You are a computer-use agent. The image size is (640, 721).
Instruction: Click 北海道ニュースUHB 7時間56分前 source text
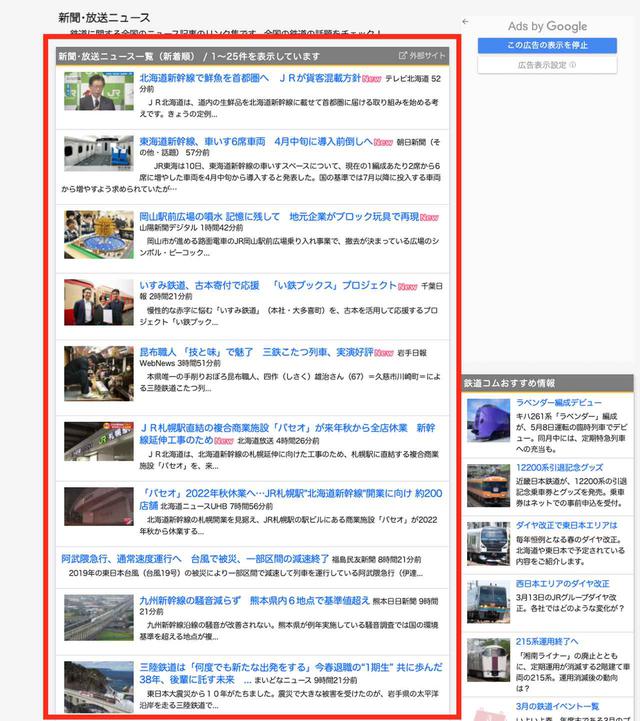pos(217,506)
